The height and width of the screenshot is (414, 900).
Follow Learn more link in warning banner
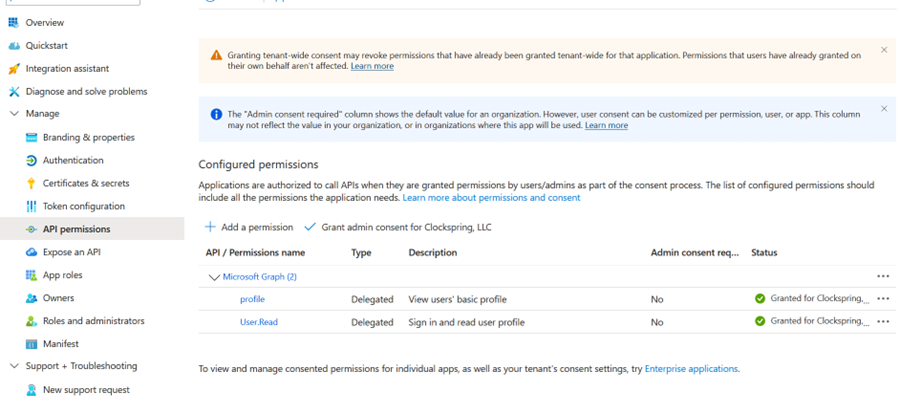click(372, 66)
